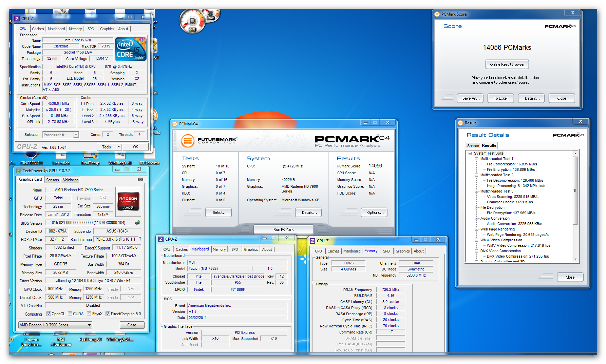Click the To Excel button
The image size is (606, 364).
(x=500, y=98)
